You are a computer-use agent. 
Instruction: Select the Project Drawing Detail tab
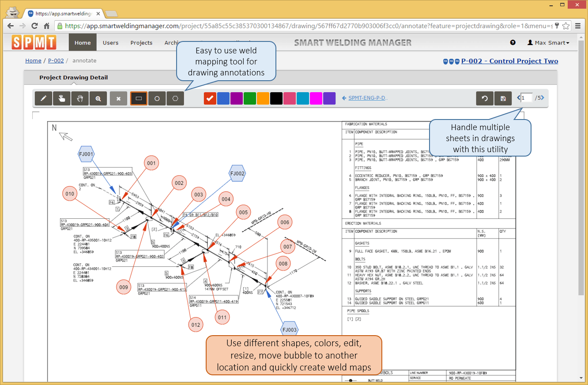[73, 78]
